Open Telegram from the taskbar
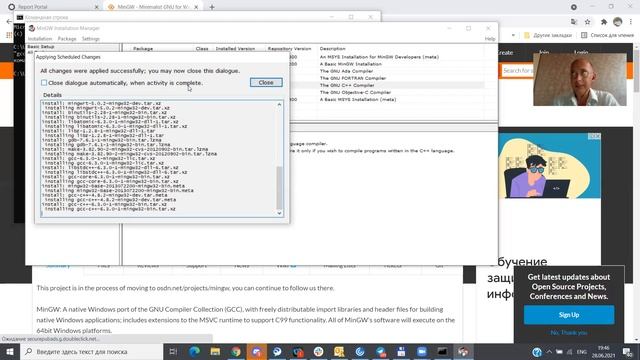 pyautogui.click(x=380, y=351)
